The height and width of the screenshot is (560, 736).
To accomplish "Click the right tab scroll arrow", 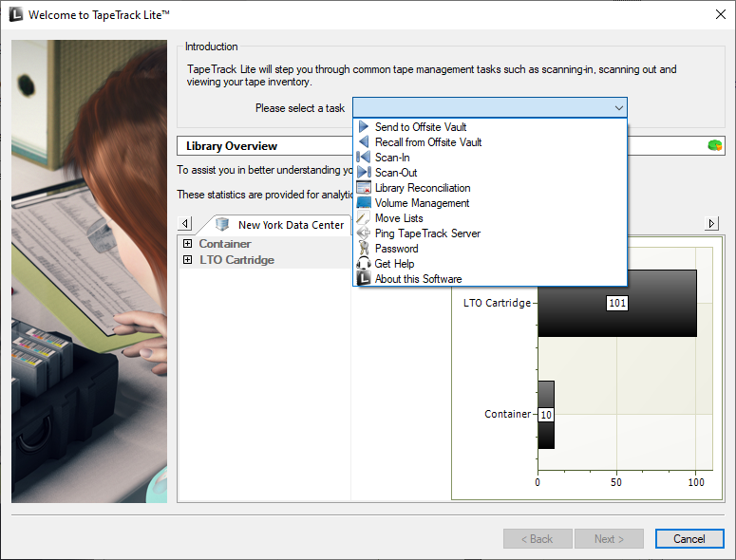I will coord(711,223).
